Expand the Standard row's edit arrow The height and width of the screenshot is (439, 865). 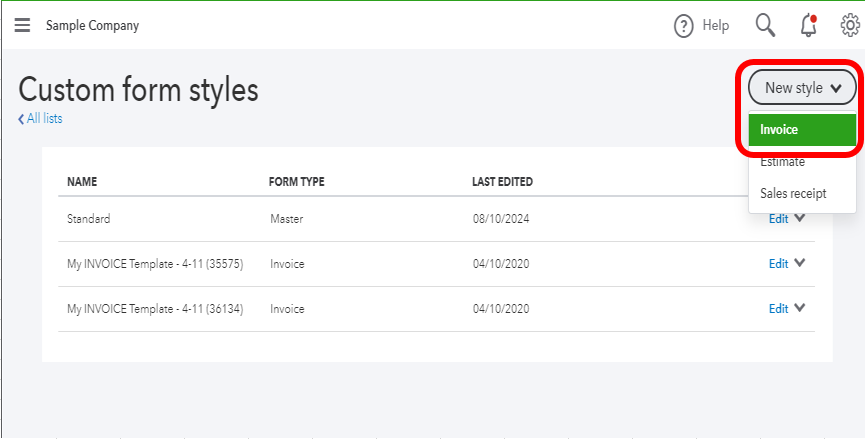tap(800, 218)
